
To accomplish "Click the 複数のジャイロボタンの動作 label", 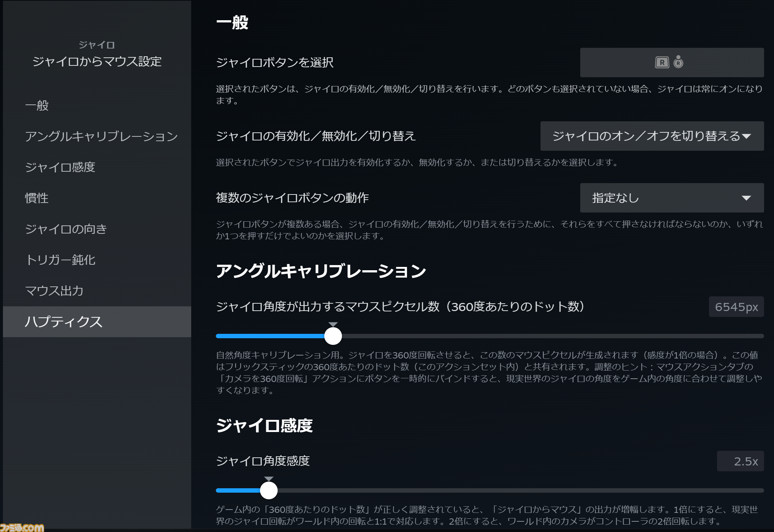I will coord(292,198).
